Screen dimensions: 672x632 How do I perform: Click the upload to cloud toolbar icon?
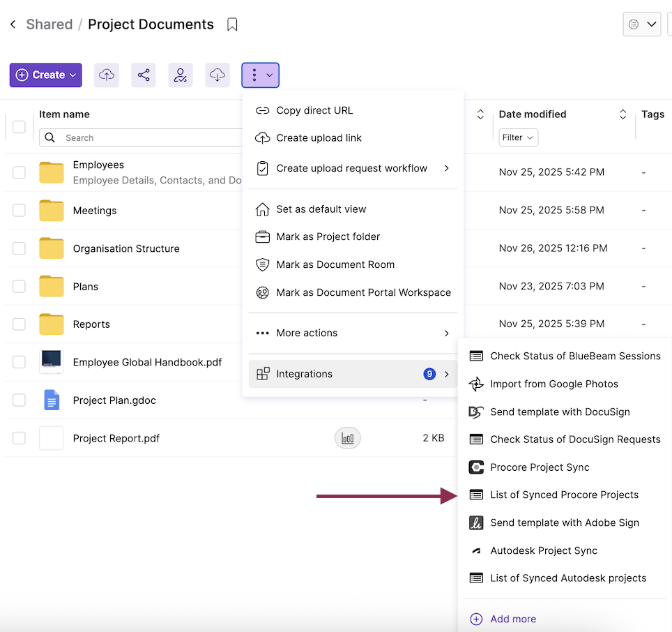click(x=107, y=75)
